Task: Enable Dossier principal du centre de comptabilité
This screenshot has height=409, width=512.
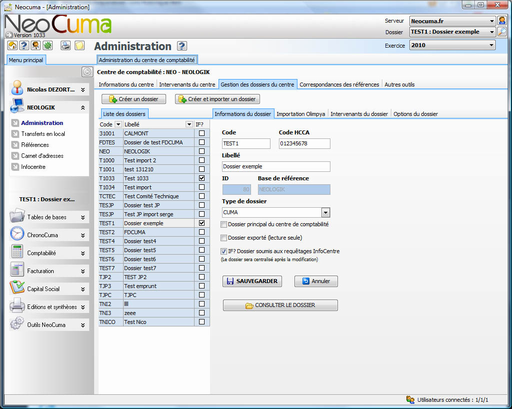Action: 224,224
